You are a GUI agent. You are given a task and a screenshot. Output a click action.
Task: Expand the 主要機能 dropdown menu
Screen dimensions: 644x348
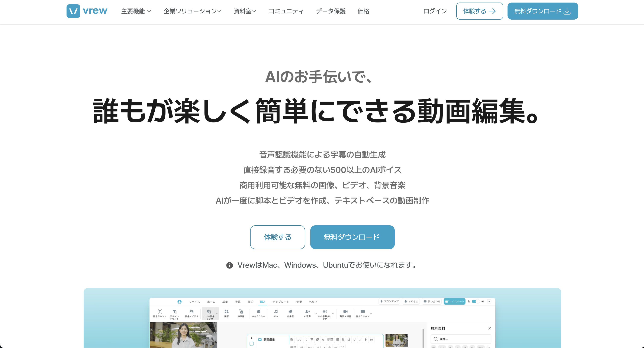(x=136, y=11)
